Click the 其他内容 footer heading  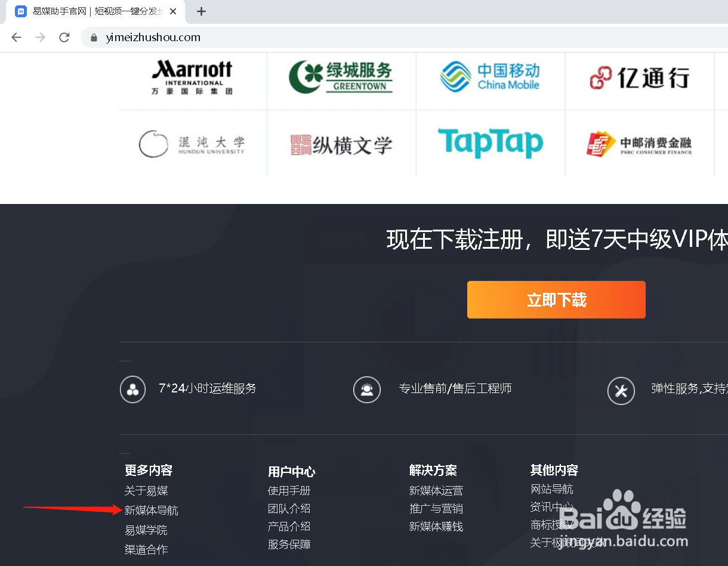(x=554, y=470)
